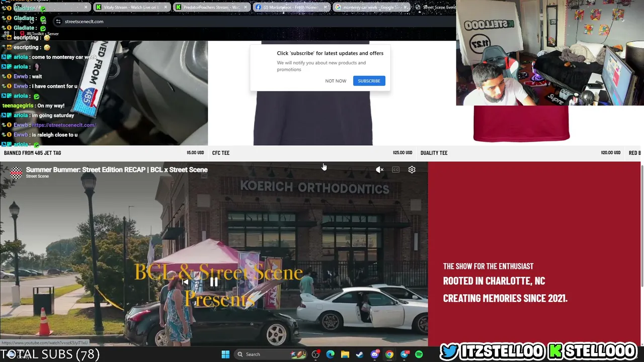The image size is (644, 362).
Task: View the jet tag product image
Action: coord(104,93)
